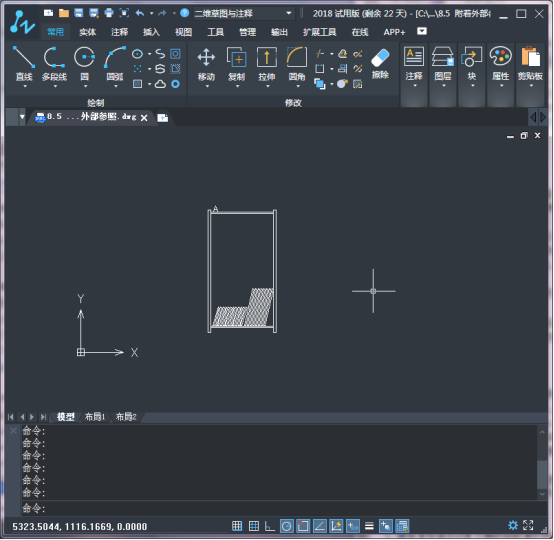554x540 pixels.
Task: Click the Block (块) panel button
Action: pyautogui.click(x=472, y=66)
